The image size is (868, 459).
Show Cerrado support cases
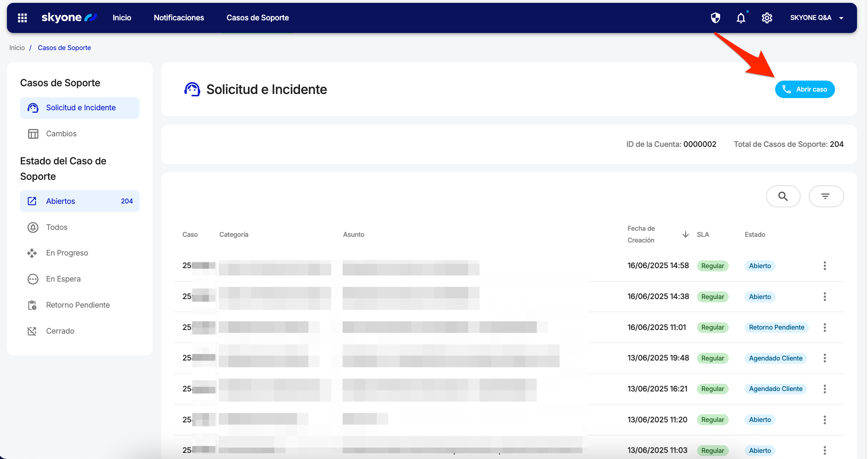pyautogui.click(x=60, y=331)
